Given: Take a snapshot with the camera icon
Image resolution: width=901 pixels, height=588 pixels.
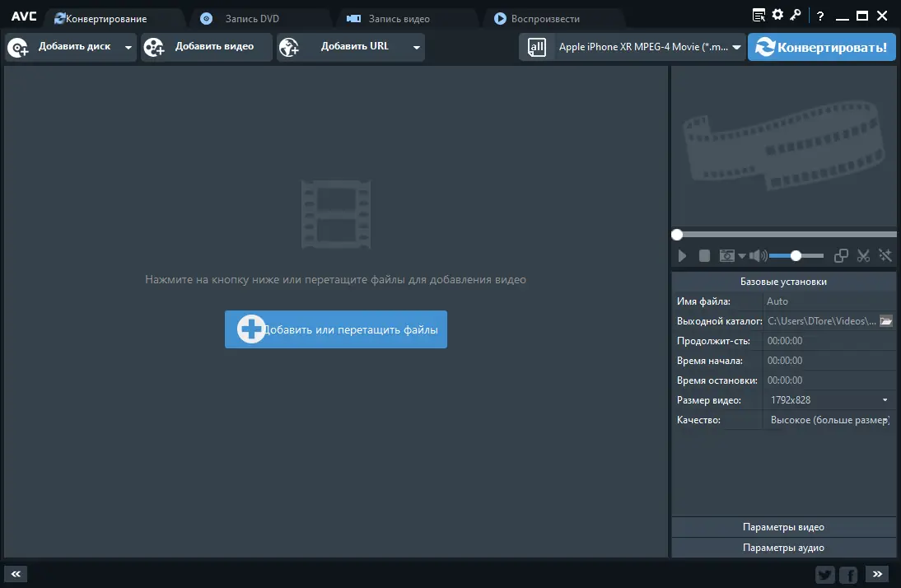Looking at the screenshot, I should 727,255.
